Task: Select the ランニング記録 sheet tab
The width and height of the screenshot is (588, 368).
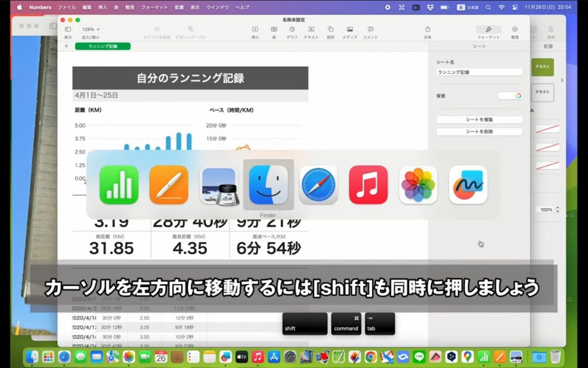Action: tap(103, 46)
